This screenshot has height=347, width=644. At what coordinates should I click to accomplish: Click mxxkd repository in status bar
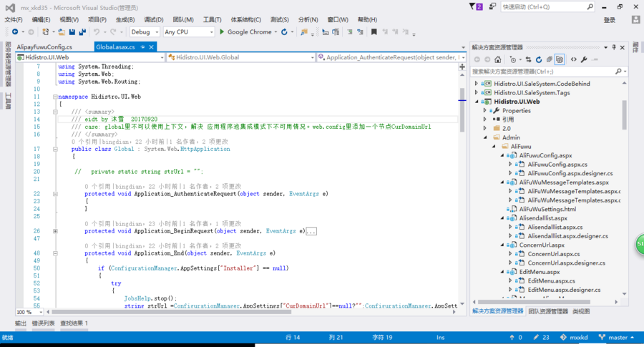(x=574, y=338)
